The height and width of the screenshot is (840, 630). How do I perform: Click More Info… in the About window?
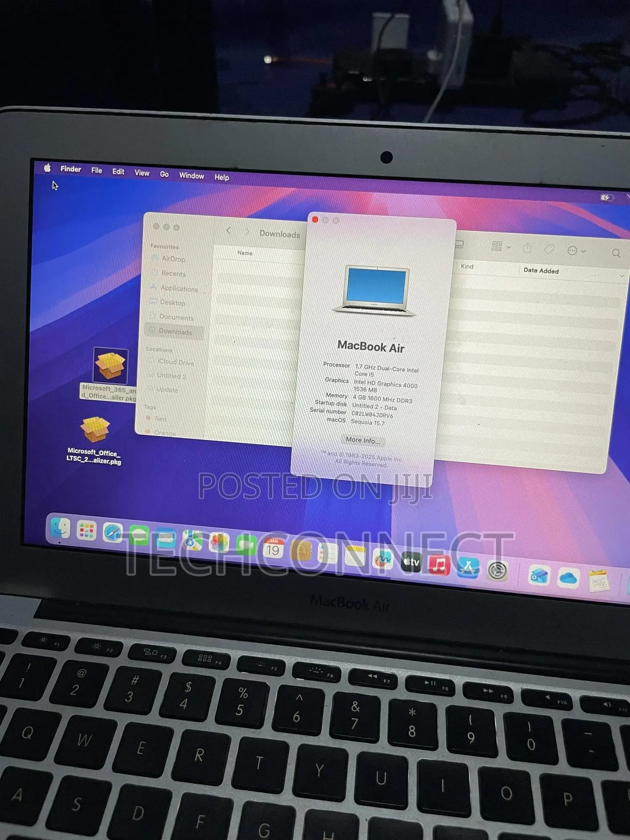point(363,440)
